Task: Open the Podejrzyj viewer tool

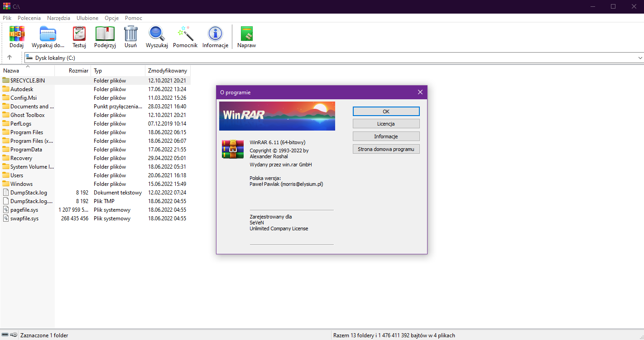Action: click(105, 34)
